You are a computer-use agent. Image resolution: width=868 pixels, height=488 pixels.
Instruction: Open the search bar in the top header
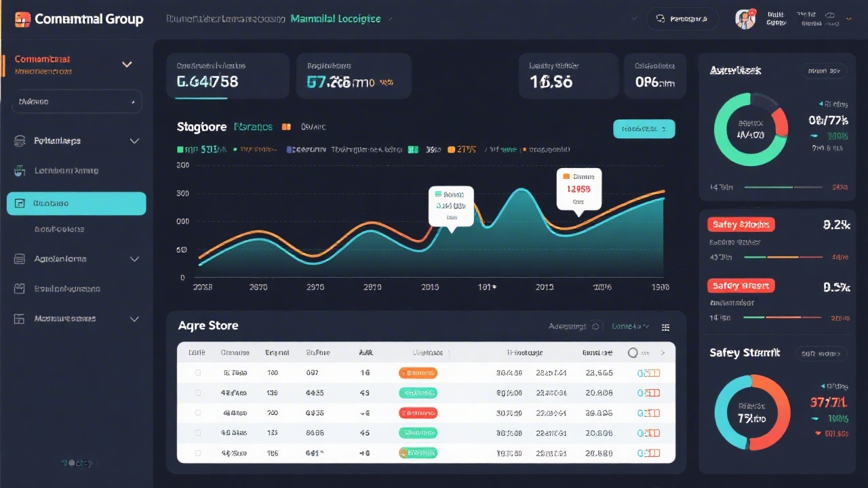coord(683,19)
